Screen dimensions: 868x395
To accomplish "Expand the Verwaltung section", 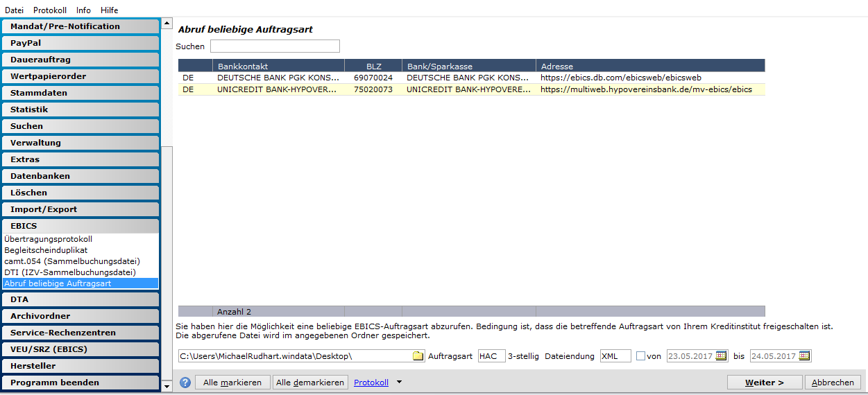I will tap(80, 143).
